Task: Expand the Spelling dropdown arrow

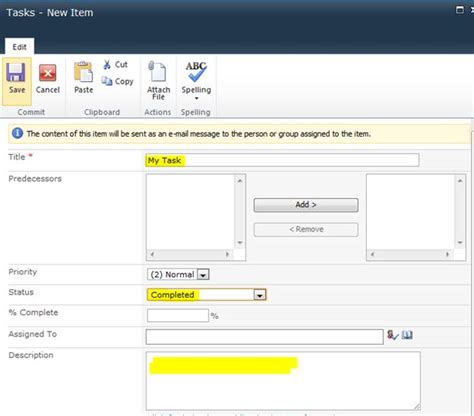Action: pos(196,98)
